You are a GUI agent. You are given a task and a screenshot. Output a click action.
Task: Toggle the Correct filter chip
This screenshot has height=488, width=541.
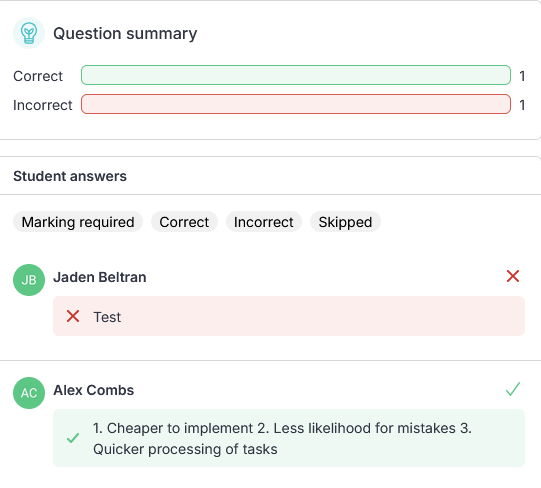[184, 222]
